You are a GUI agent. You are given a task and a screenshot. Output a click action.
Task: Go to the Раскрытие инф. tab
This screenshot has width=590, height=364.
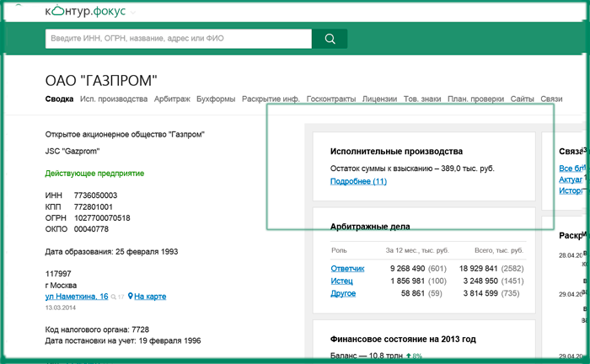[271, 99]
